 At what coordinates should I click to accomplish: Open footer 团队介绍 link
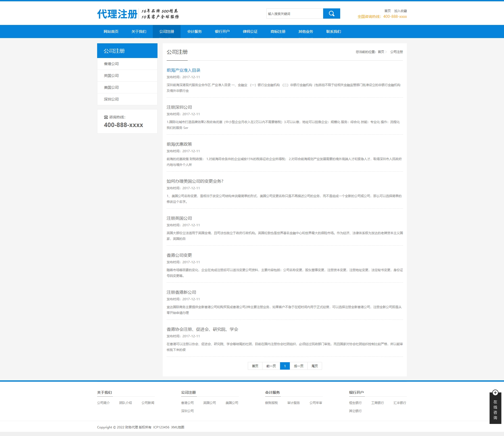[126, 403]
